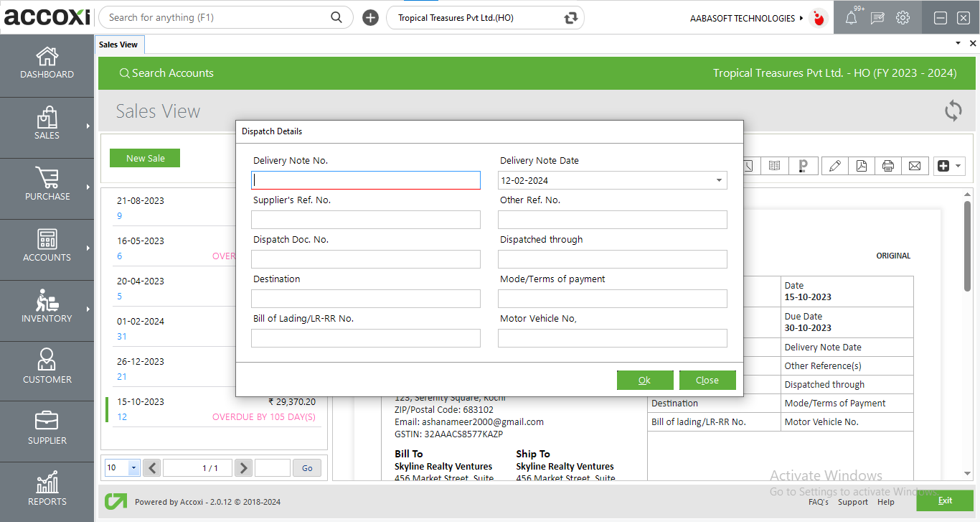The height and width of the screenshot is (522, 980).
Task: Expand the more actions plus dropdown
Action: pos(949,166)
